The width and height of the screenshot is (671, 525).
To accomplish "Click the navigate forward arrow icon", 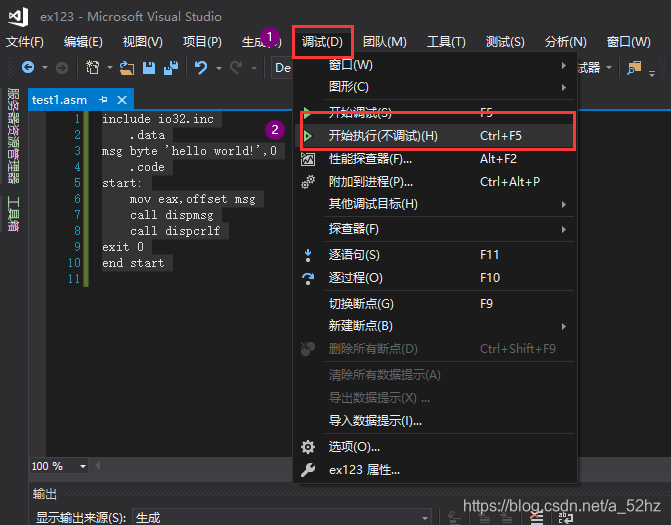I will 62,68.
